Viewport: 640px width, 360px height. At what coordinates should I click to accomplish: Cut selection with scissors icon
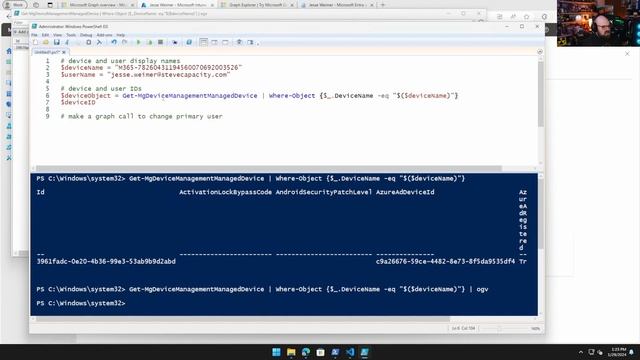tap(67, 42)
